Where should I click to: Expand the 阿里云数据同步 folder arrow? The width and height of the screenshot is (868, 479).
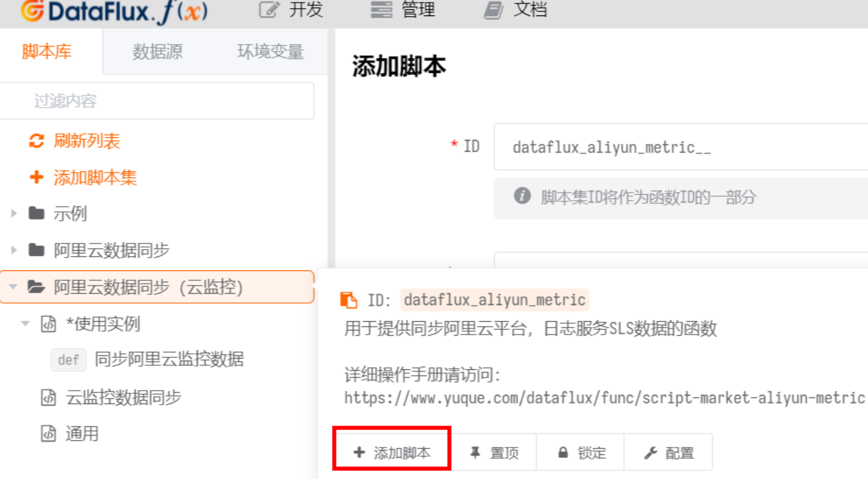[x=14, y=251]
